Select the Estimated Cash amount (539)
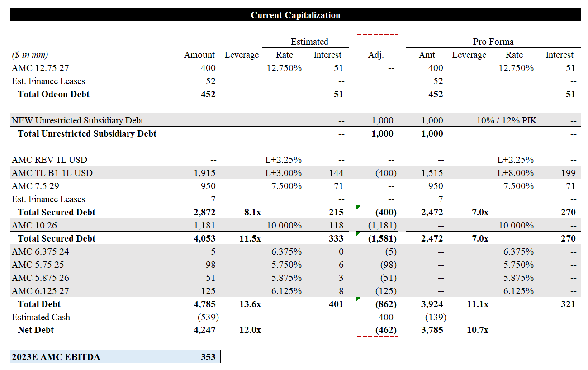 click(208, 317)
